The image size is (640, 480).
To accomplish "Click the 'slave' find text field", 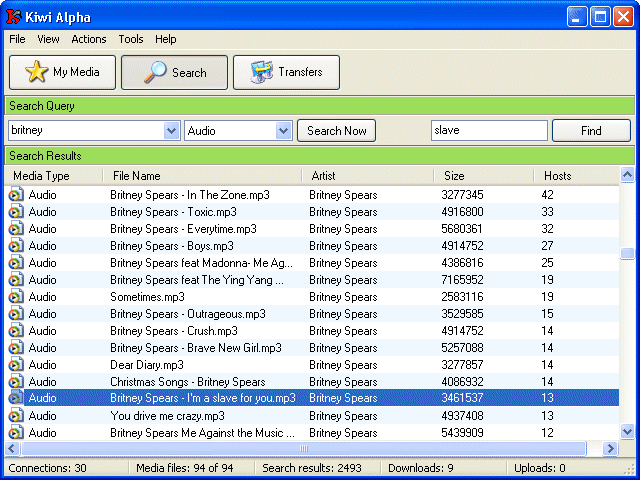I will (489, 131).
